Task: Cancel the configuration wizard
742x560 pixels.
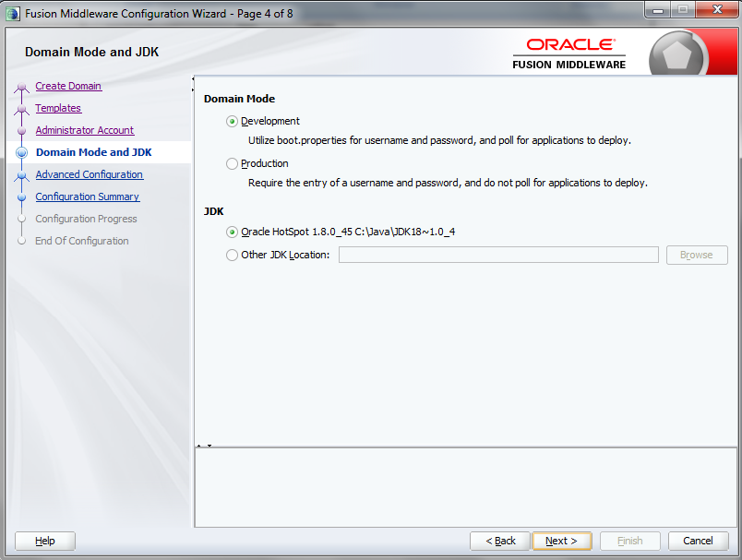Action: pos(698,541)
